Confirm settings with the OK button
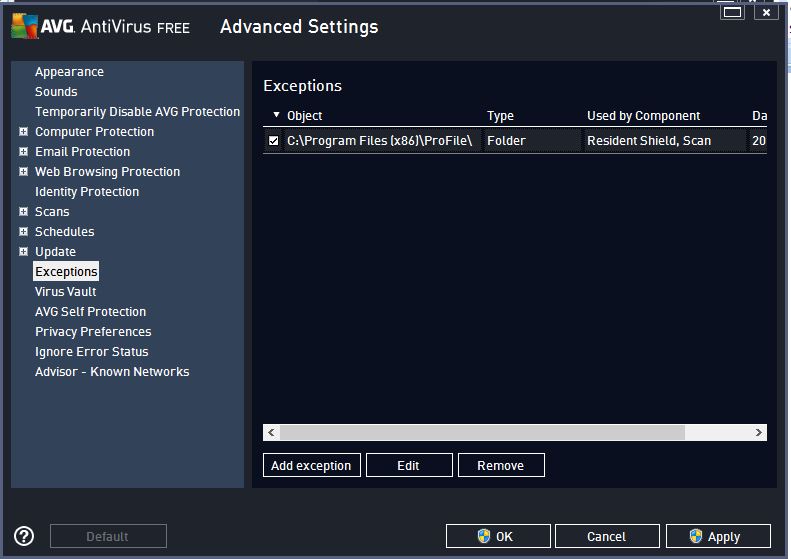Screen dimensions: 791x559 coord(498,536)
